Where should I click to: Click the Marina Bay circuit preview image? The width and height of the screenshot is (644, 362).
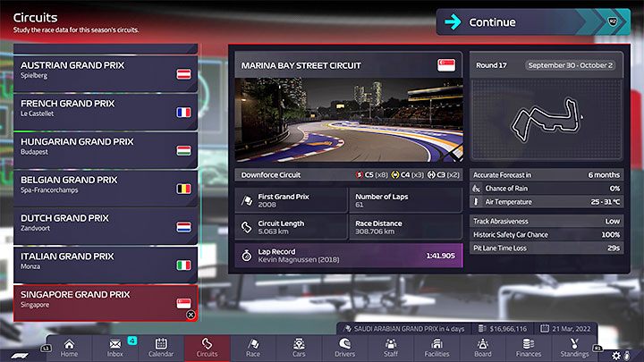pyautogui.click(x=349, y=121)
